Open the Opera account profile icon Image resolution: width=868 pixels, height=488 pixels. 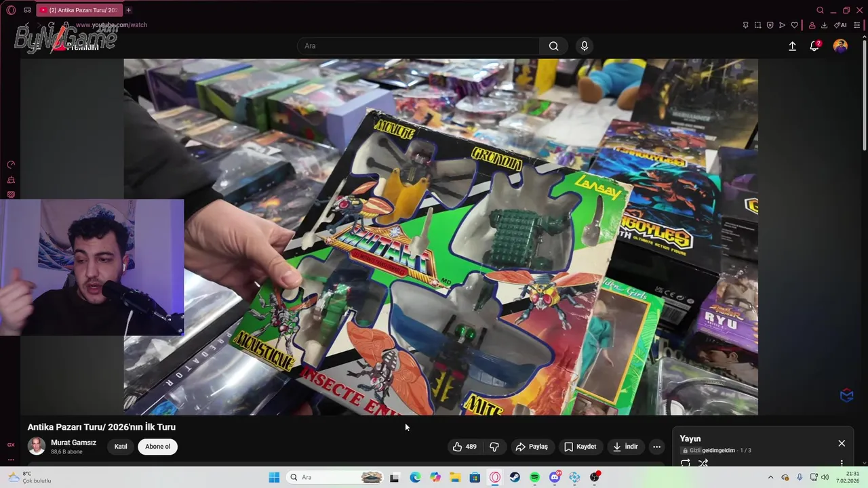pyautogui.click(x=812, y=25)
